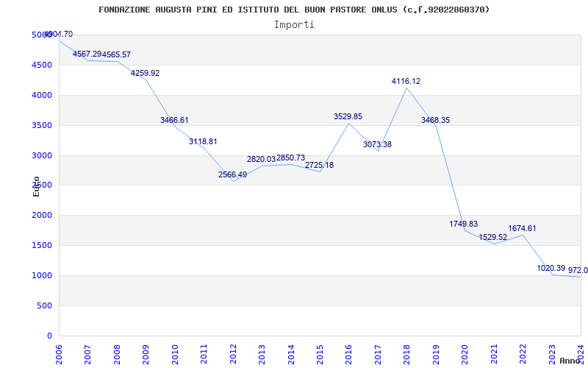This screenshot has height=368, width=588.
Task: Click x-axis year 2017
Action: coord(378,355)
